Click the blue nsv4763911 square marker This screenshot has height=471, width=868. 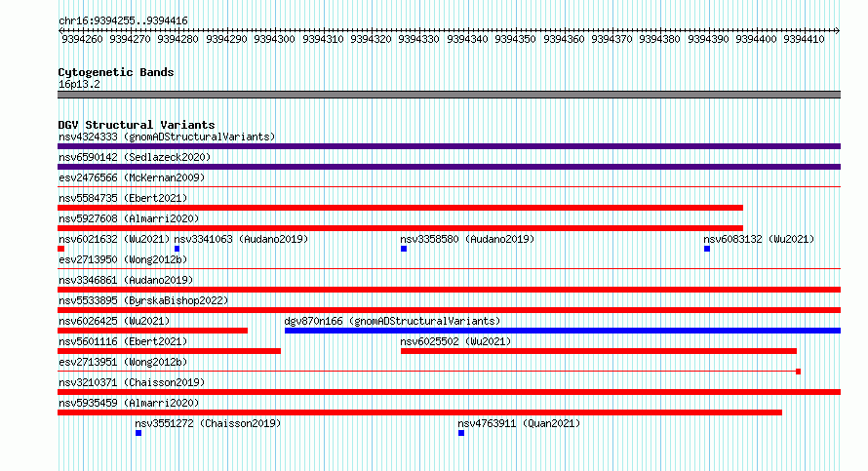[461, 433]
